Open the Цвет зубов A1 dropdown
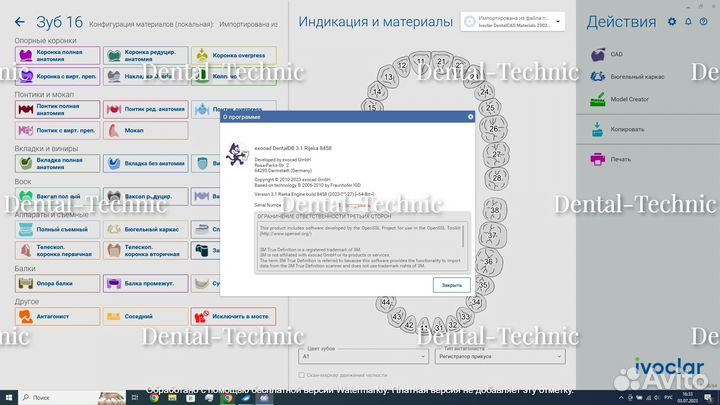The width and height of the screenshot is (720, 405). pyautogui.click(x=363, y=356)
